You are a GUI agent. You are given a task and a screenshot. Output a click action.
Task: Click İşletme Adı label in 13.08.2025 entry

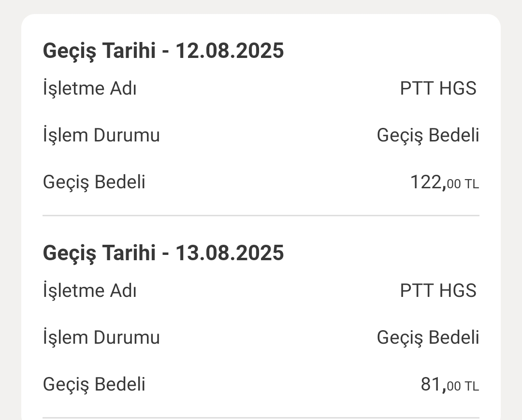coord(89,291)
